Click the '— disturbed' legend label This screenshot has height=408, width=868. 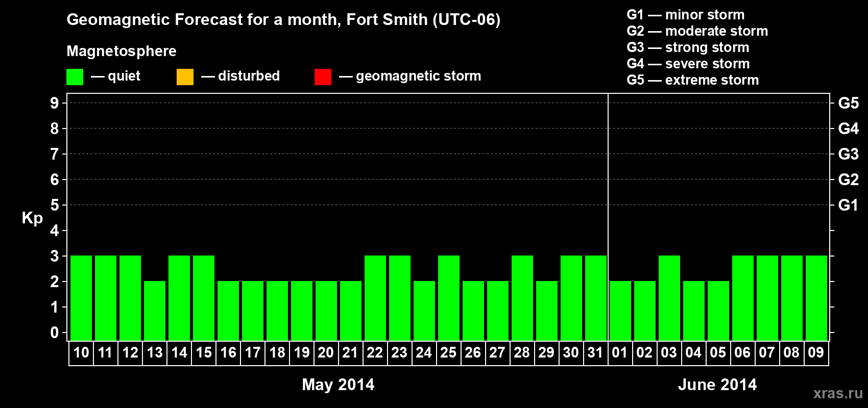(240, 76)
